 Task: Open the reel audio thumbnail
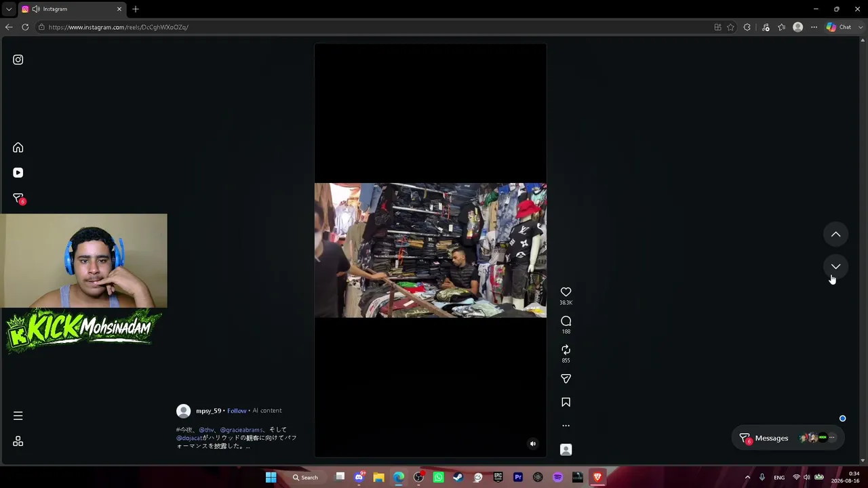coord(566,449)
